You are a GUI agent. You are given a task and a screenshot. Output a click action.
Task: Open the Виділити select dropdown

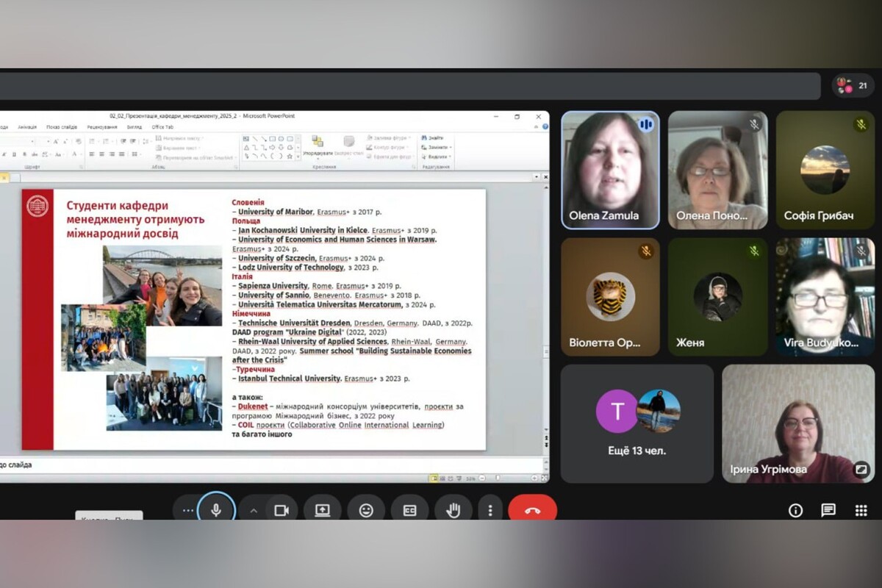[x=436, y=157]
